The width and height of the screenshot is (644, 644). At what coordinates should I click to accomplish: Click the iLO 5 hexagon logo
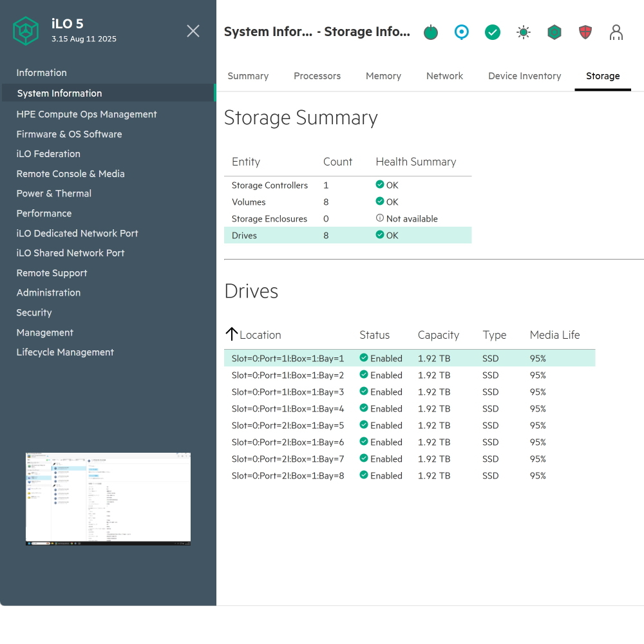tap(26, 31)
